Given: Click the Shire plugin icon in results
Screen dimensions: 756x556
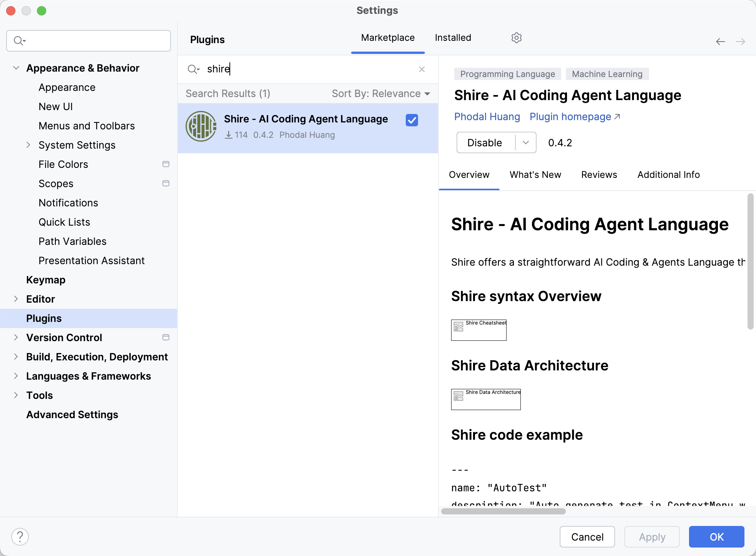Looking at the screenshot, I should tap(201, 127).
